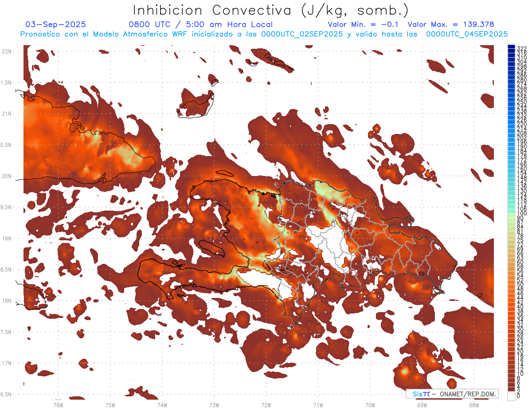Click the '68W' longitude label
The width and height of the screenshot is (532, 411).
473,405
